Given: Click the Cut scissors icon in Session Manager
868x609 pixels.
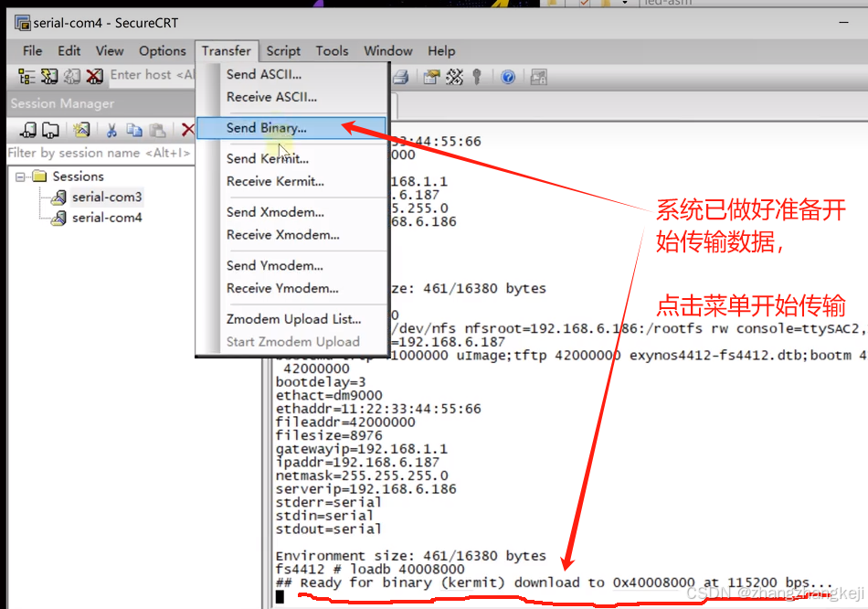Looking at the screenshot, I should [111, 130].
